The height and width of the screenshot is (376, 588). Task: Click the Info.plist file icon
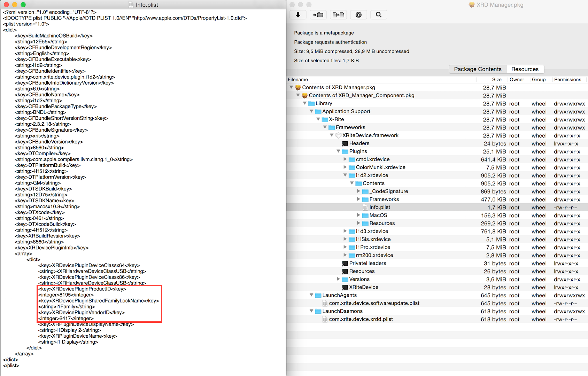point(365,207)
